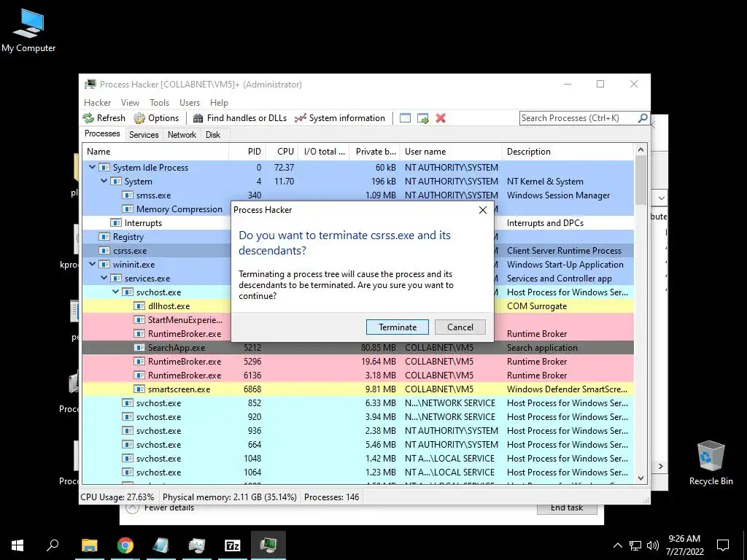Select svchost.exe PID 852 row
This screenshot has height=560, width=747.
coord(357,402)
